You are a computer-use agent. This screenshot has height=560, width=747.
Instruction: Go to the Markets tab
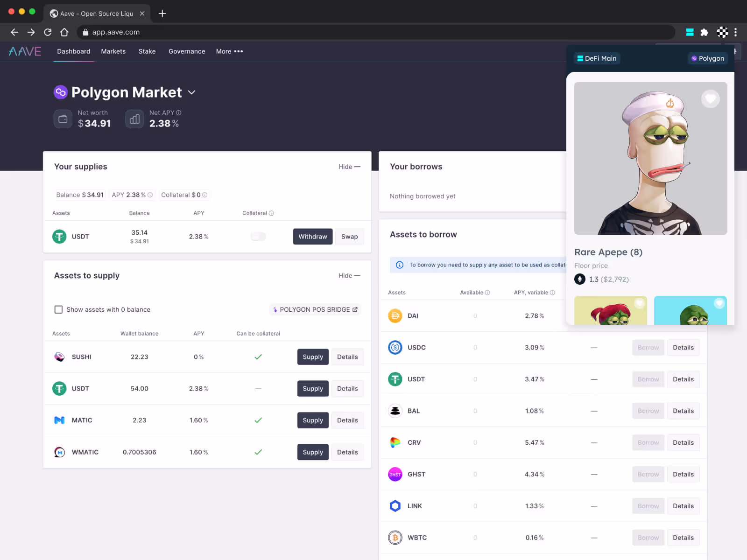[113, 51]
